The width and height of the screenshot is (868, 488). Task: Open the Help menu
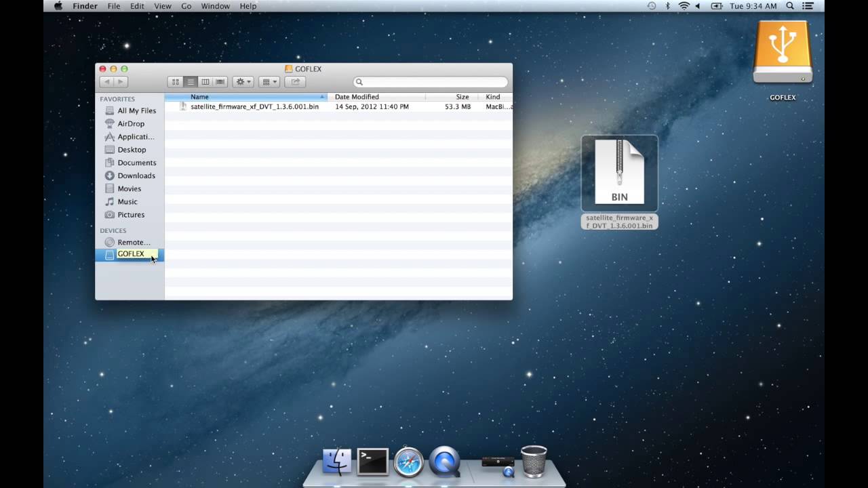coord(248,6)
